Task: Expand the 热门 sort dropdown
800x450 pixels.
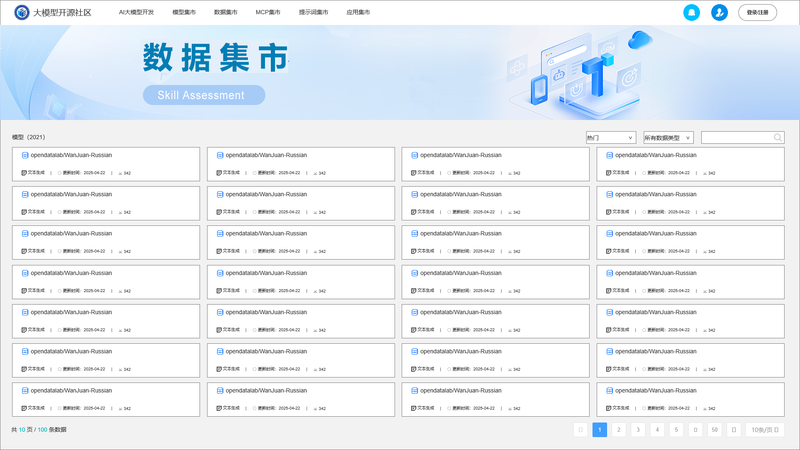Action: (x=610, y=137)
